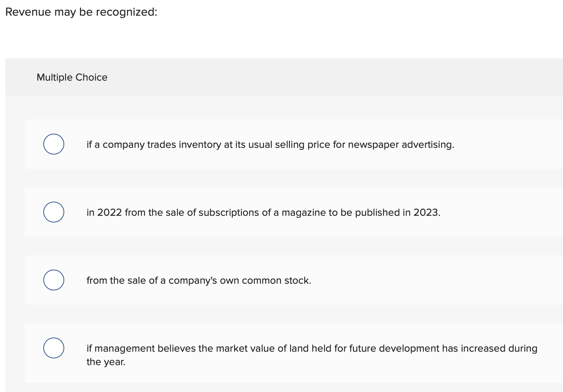Click the Multiple Choice header label
The width and height of the screenshot is (563, 392).
click(72, 77)
